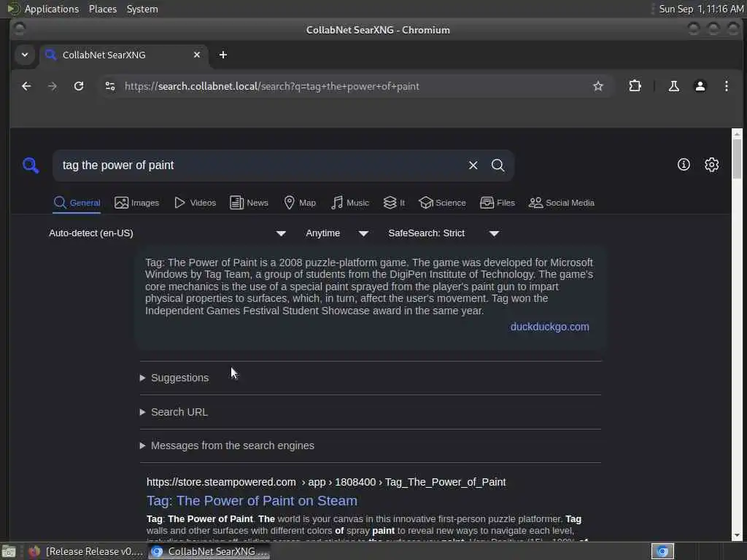
Task: Switch to the Map category tab
Action: (300, 203)
